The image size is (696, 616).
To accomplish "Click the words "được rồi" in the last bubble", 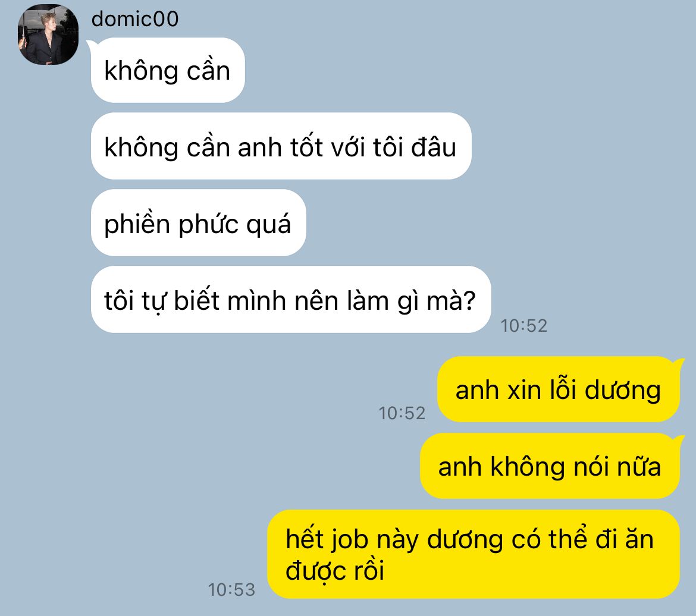I will [335, 570].
